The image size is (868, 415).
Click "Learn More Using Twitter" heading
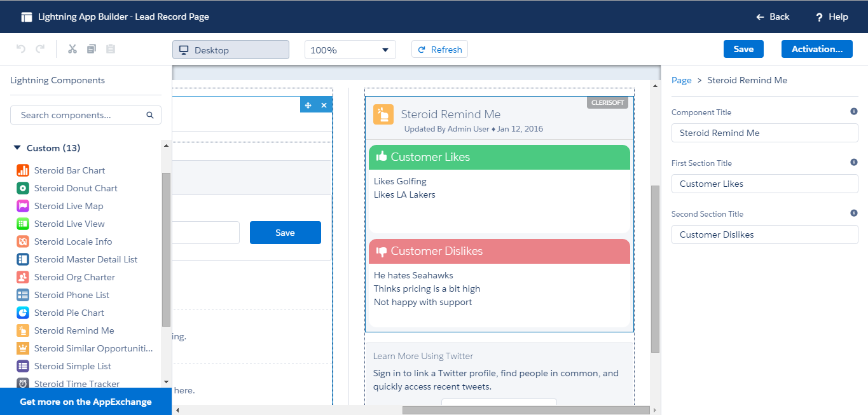coord(424,356)
